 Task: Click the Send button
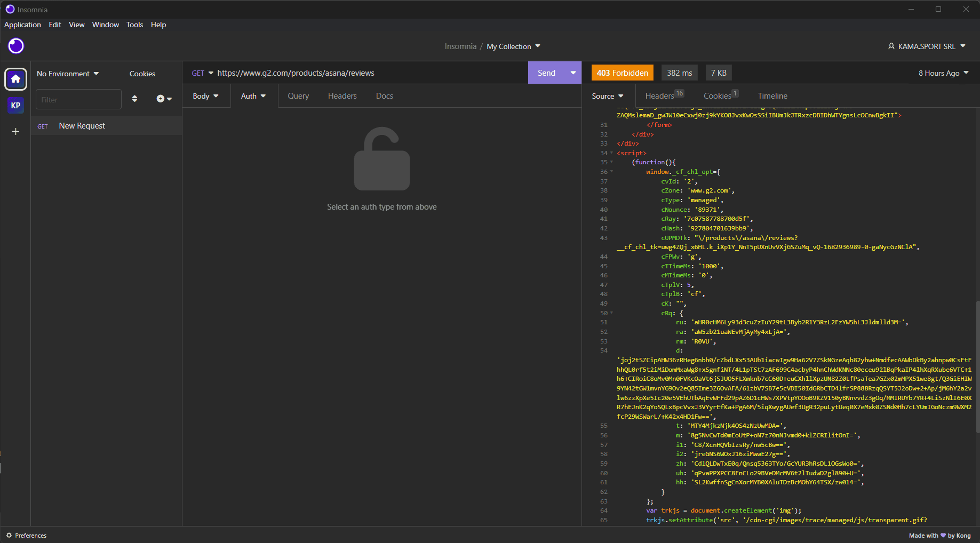point(546,73)
